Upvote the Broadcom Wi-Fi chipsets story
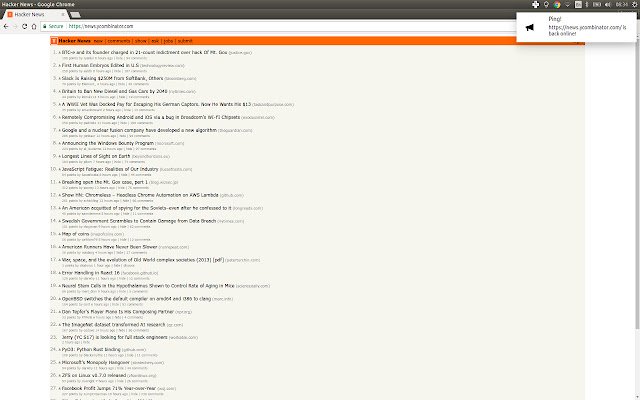 [x=60, y=118]
